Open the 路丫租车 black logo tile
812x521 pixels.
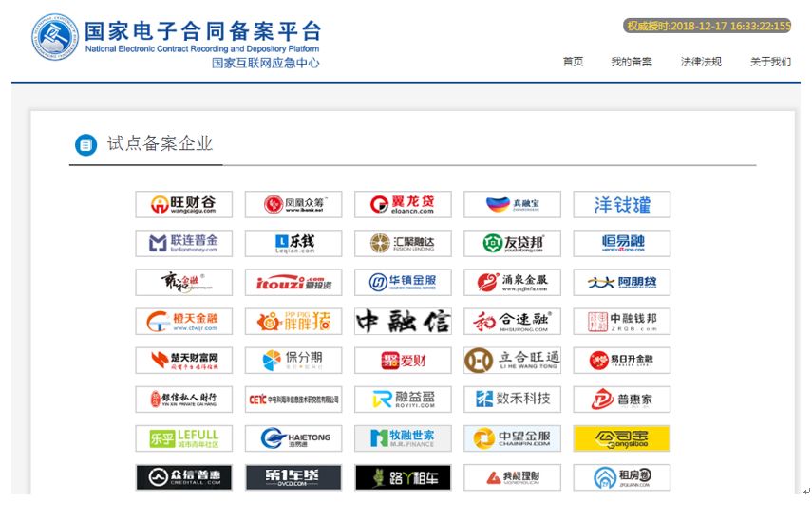coord(403,477)
